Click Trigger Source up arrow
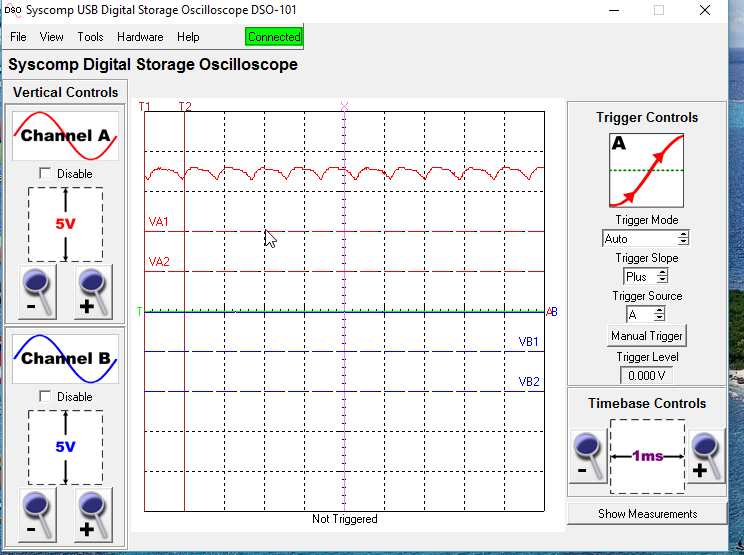This screenshot has width=744, height=555. pos(659,311)
